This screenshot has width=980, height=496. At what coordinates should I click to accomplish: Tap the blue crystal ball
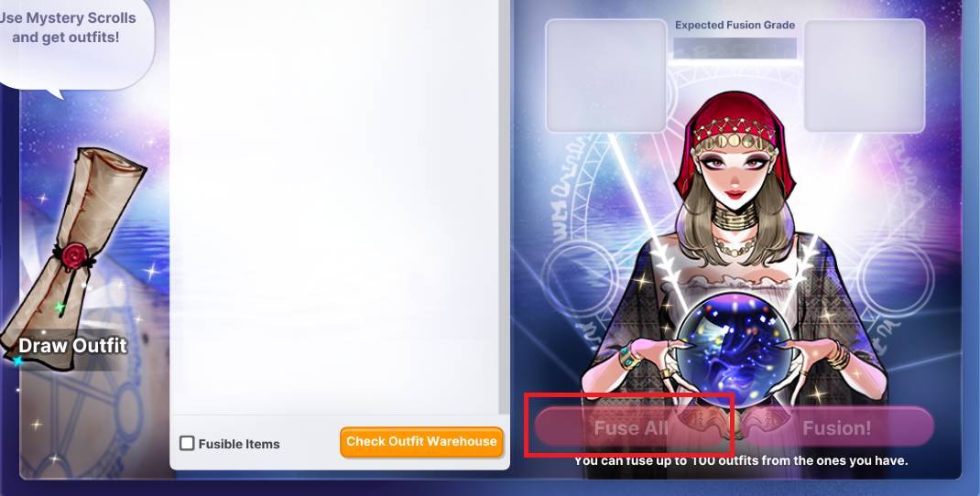734,350
